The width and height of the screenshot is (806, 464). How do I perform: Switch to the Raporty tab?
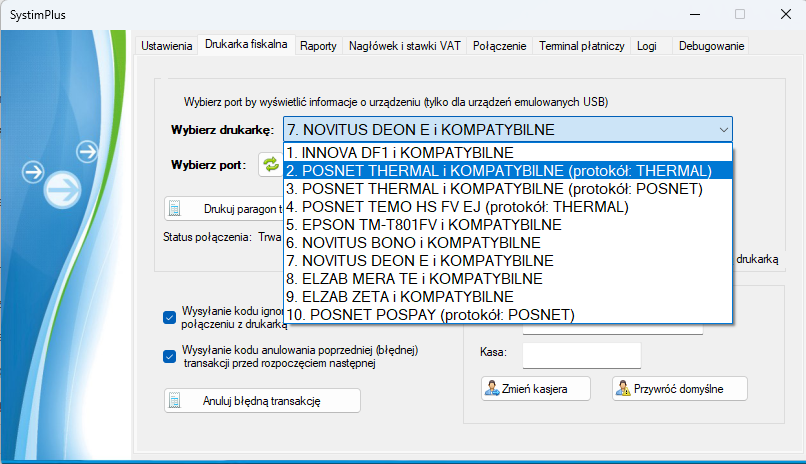click(318, 46)
